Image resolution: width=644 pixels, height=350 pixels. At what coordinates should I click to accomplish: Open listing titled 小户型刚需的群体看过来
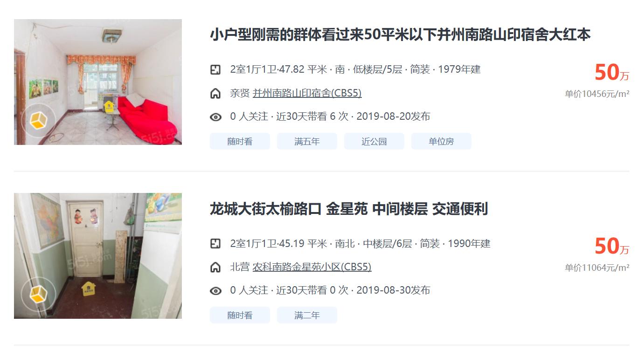click(400, 35)
